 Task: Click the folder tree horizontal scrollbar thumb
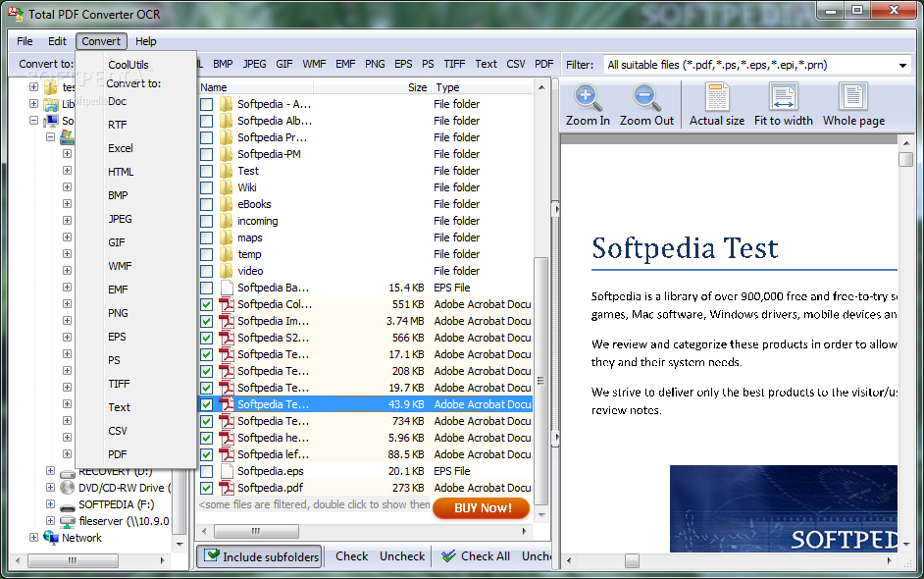coord(72,560)
